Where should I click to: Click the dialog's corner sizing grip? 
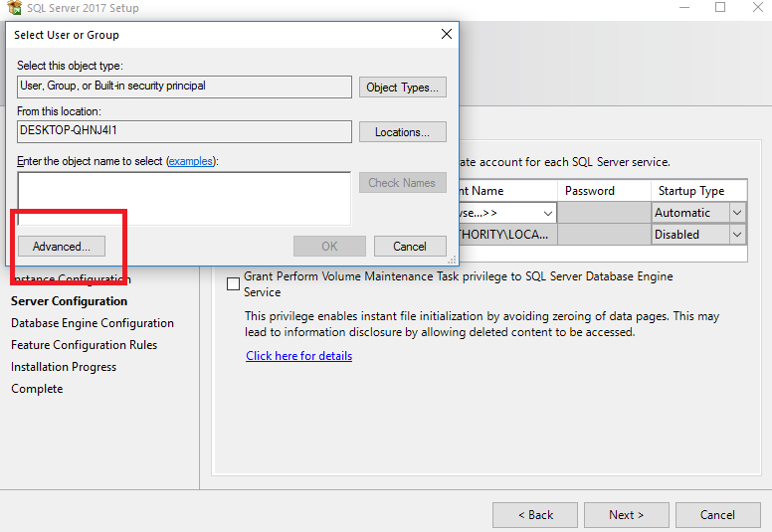pos(452,260)
